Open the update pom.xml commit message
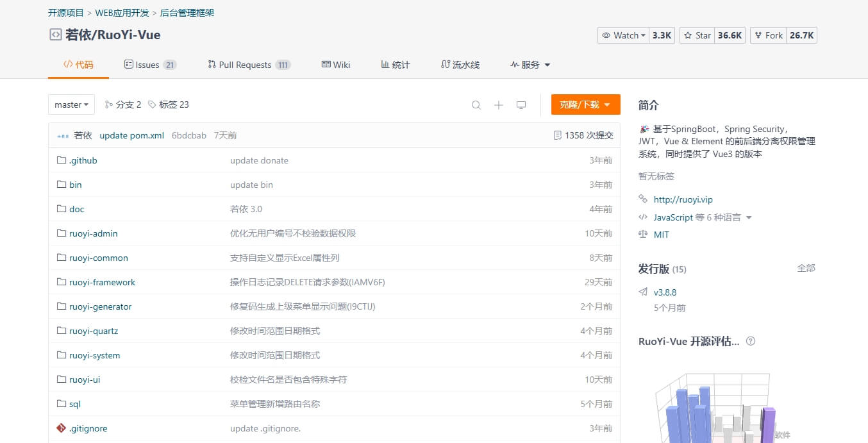 click(x=132, y=135)
